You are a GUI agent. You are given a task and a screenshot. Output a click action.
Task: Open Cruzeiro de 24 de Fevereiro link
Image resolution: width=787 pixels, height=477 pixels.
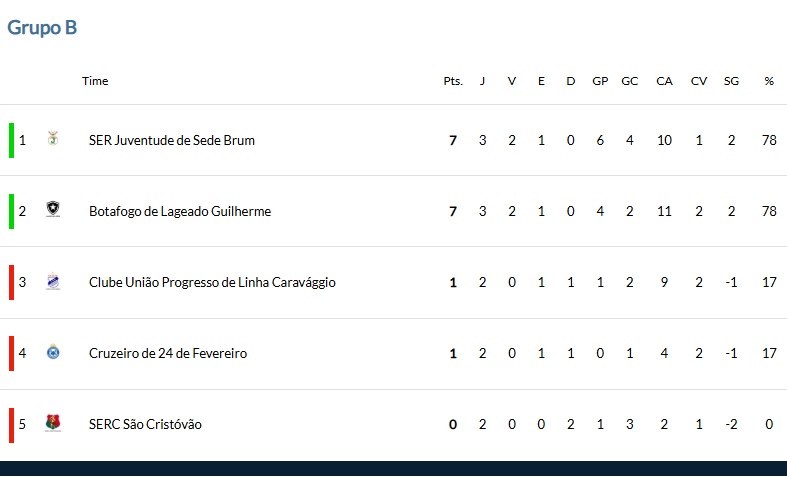168,353
